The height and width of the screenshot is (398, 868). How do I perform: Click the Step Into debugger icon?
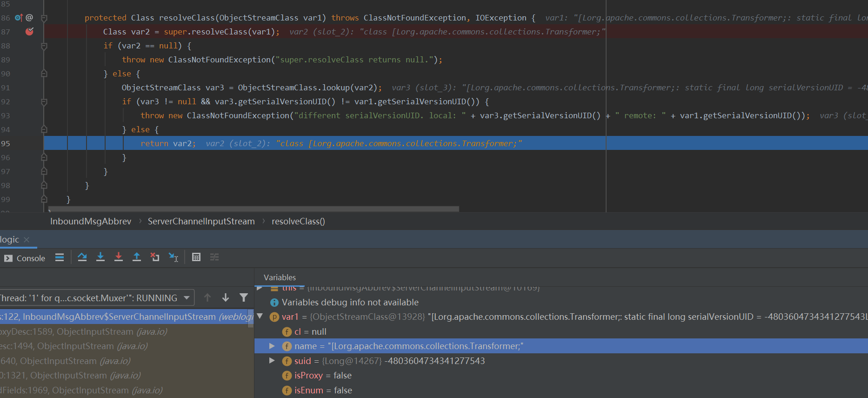point(100,257)
